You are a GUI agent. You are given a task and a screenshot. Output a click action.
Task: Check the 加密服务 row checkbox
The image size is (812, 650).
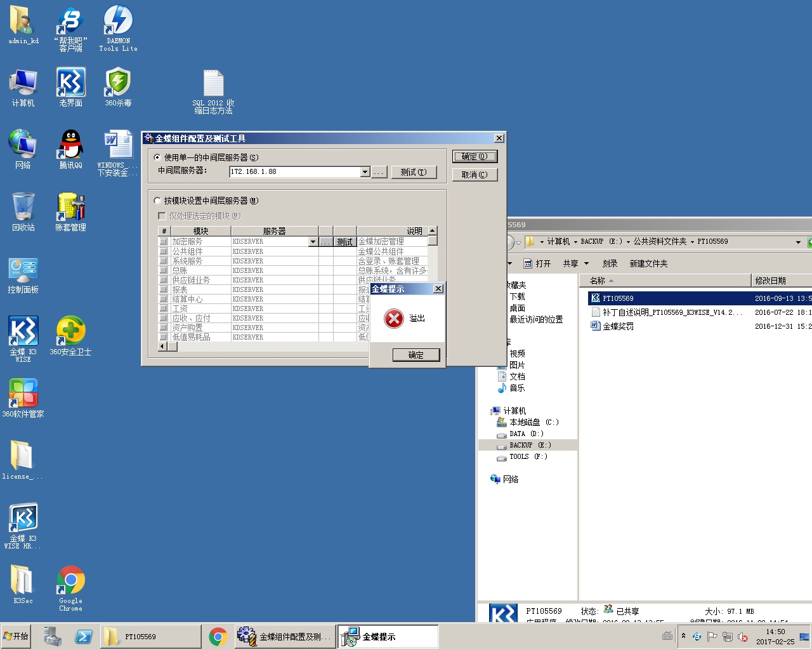(x=164, y=242)
